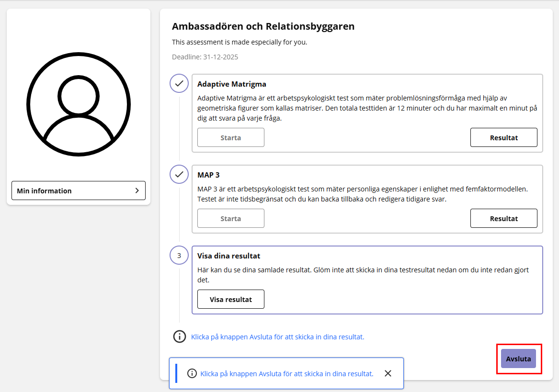The height and width of the screenshot is (392, 559).
Task: View Resultat for Adaptive Matrigma
Action: tap(503, 137)
